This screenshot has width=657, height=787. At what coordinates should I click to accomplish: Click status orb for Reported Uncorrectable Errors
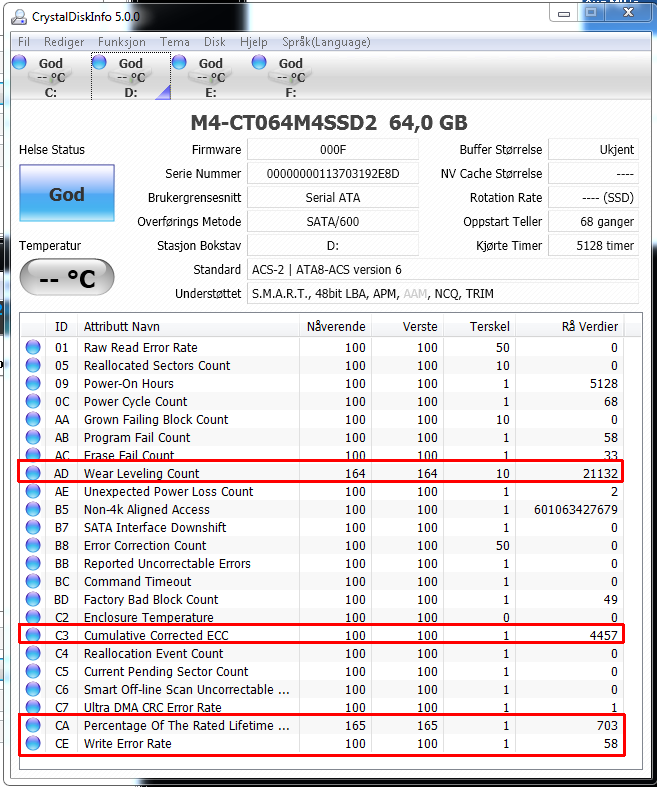pos(33,564)
